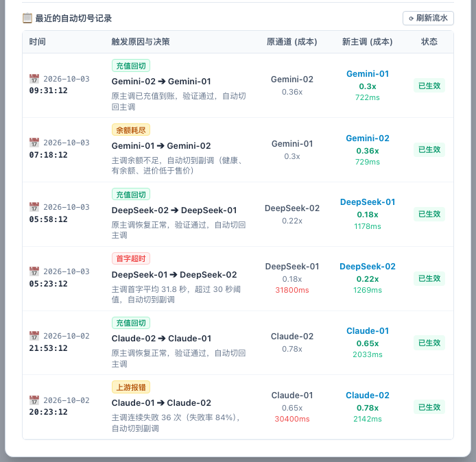The height and width of the screenshot is (462, 476).
Task: Click the 状态 column header
Action: pos(429,42)
